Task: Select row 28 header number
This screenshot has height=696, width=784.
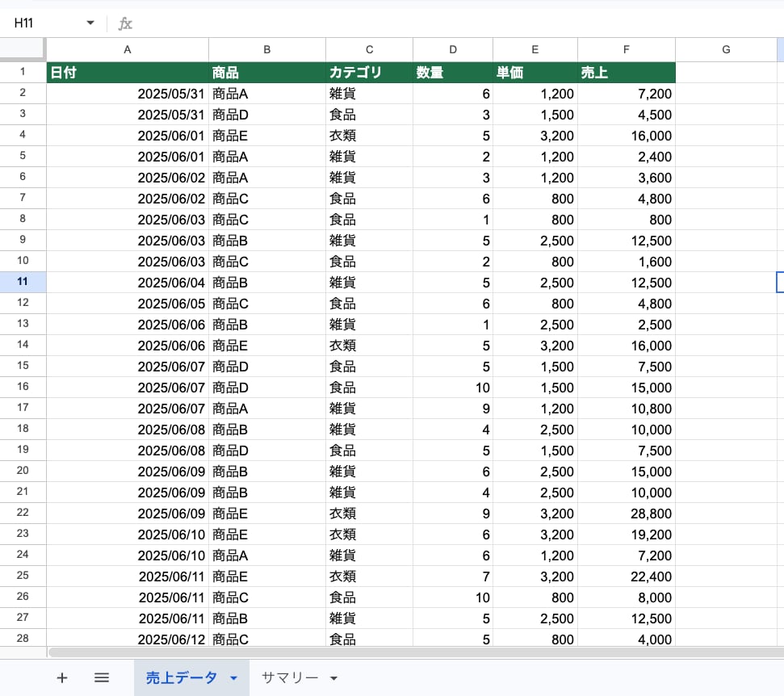Action: 23,639
